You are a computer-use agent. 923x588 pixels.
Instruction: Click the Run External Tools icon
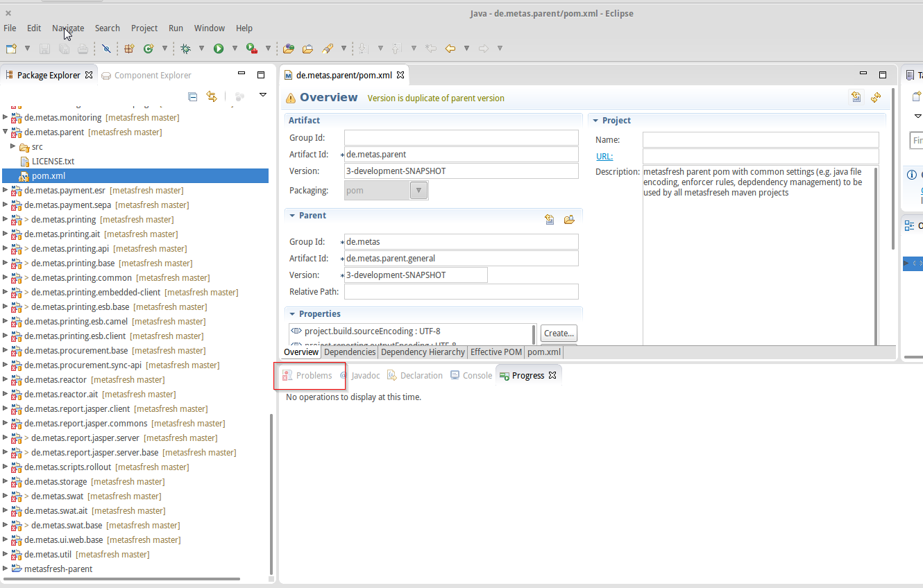tap(252, 49)
